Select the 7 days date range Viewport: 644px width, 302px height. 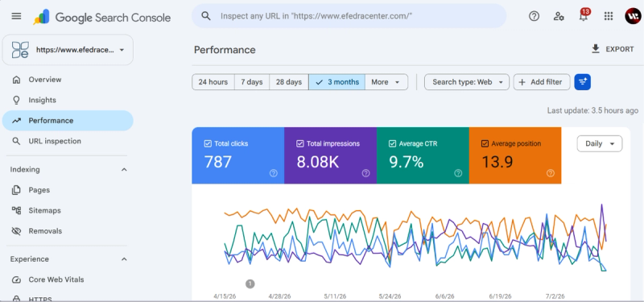tap(252, 82)
